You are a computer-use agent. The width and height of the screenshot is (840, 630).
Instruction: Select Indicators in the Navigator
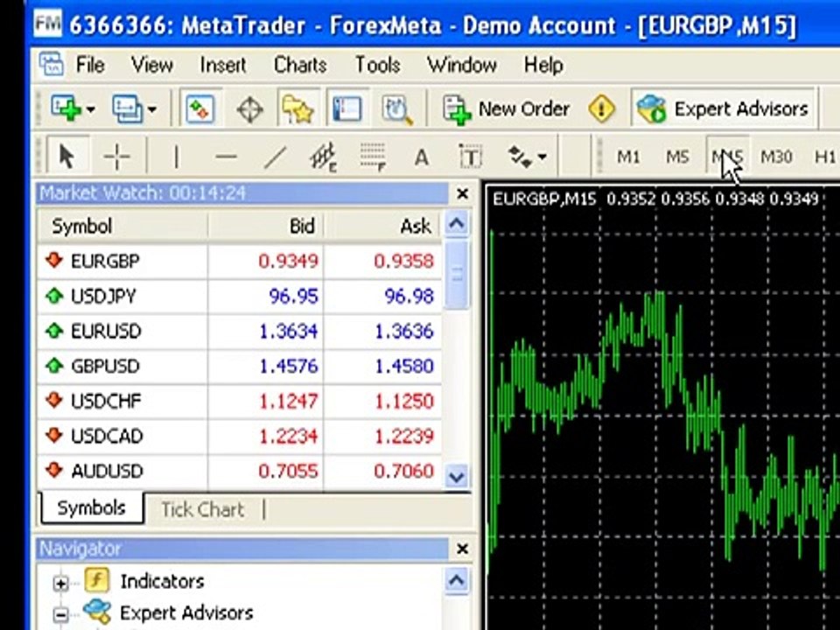[162, 581]
